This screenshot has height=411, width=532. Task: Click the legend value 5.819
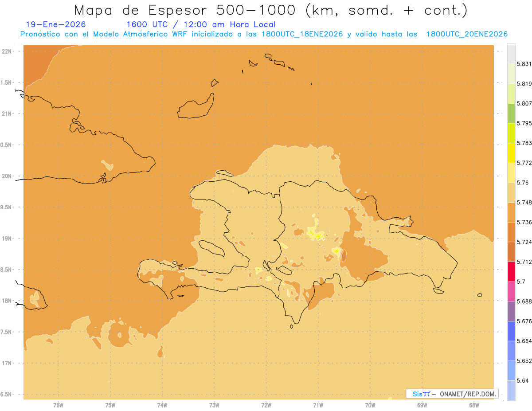coord(524,83)
